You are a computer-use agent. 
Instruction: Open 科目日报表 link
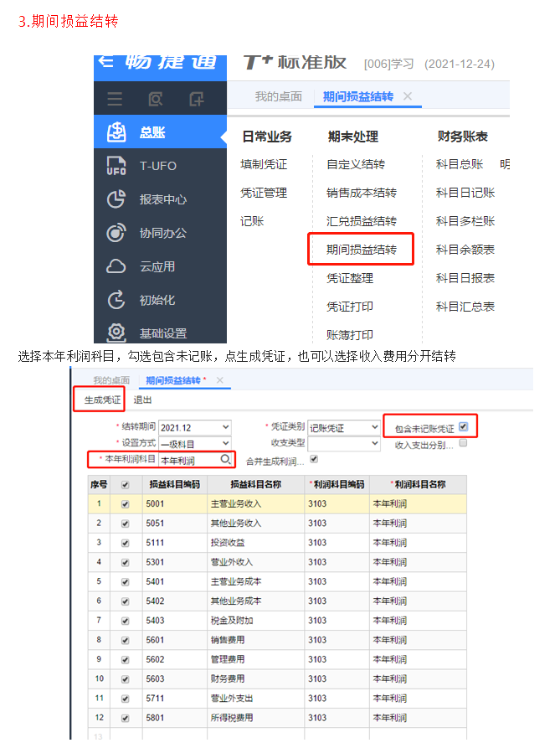[x=465, y=278]
